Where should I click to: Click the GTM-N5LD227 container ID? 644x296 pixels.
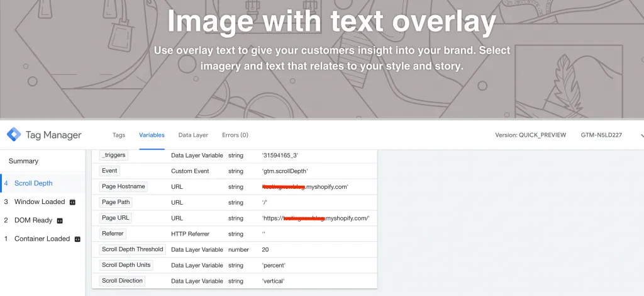click(x=601, y=135)
